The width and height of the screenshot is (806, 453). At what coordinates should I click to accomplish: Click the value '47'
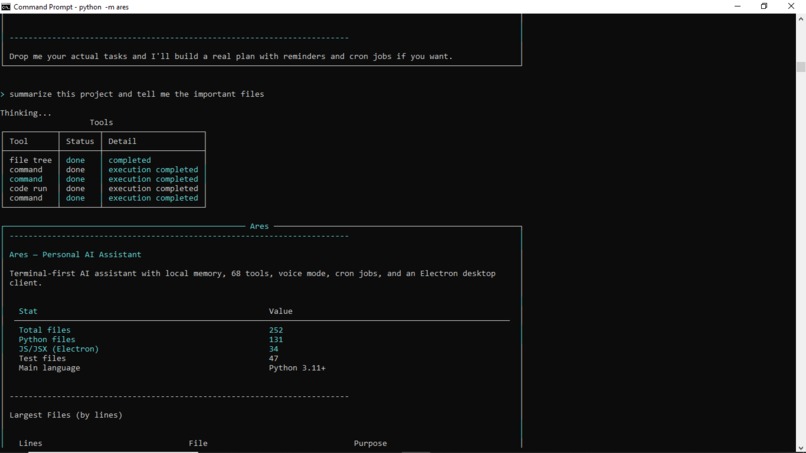(273, 358)
